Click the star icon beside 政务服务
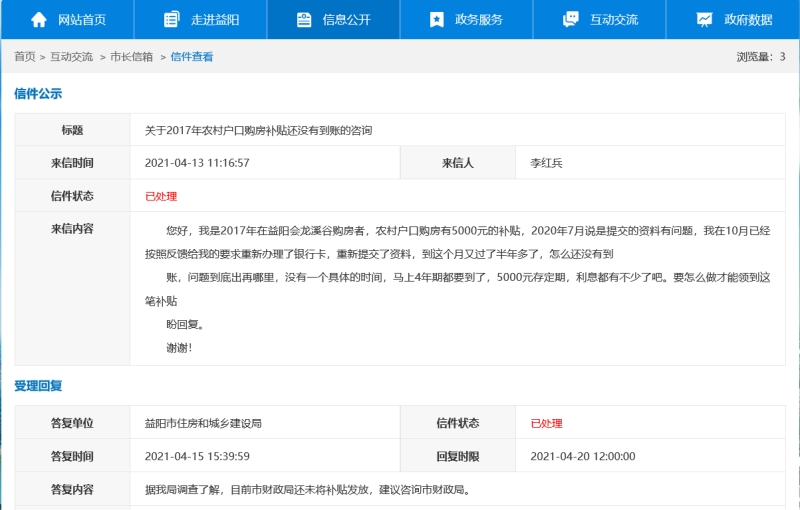Screen dimensions: 800x510 (436, 19)
